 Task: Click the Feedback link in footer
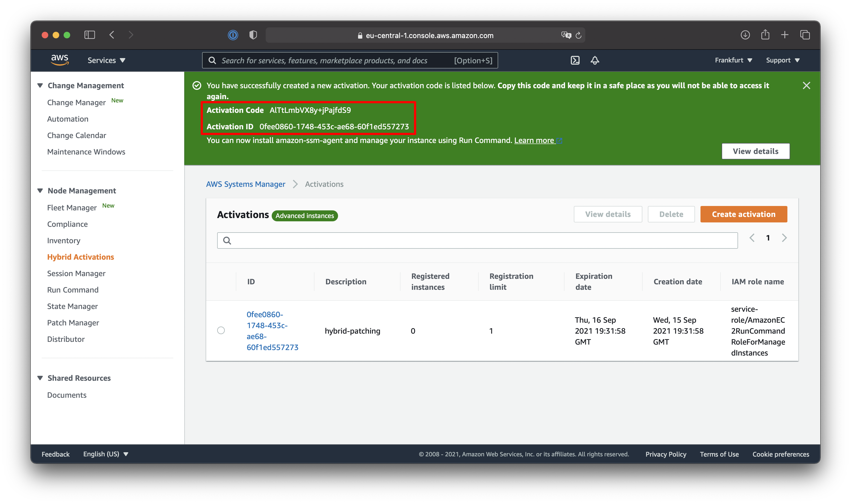click(x=55, y=454)
